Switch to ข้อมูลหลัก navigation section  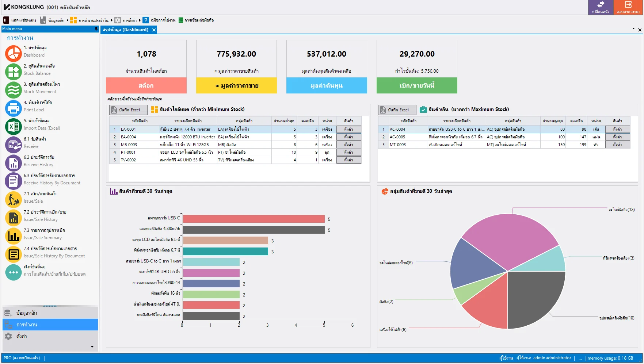click(x=50, y=313)
